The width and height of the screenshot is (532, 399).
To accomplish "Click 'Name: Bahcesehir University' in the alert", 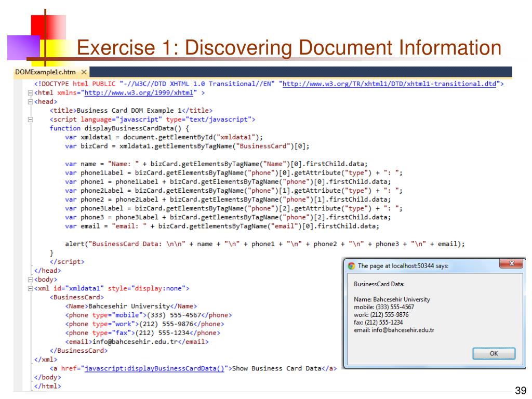I will tap(392, 300).
